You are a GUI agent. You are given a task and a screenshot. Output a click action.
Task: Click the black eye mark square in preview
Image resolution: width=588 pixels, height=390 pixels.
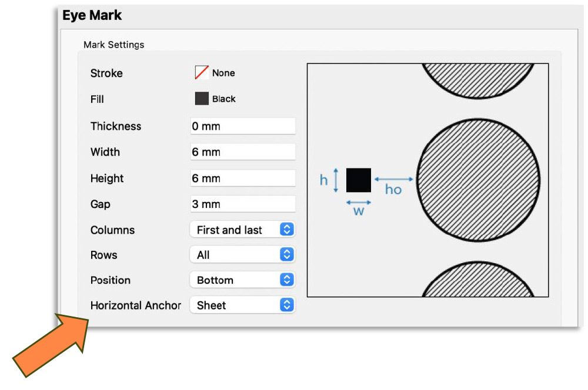(359, 180)
